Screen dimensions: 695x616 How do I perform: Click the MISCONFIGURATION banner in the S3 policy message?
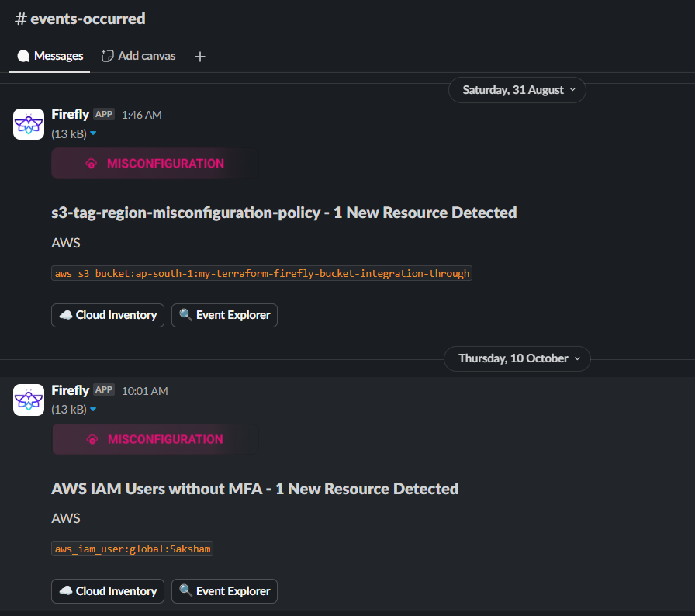(x=154, y=164)
